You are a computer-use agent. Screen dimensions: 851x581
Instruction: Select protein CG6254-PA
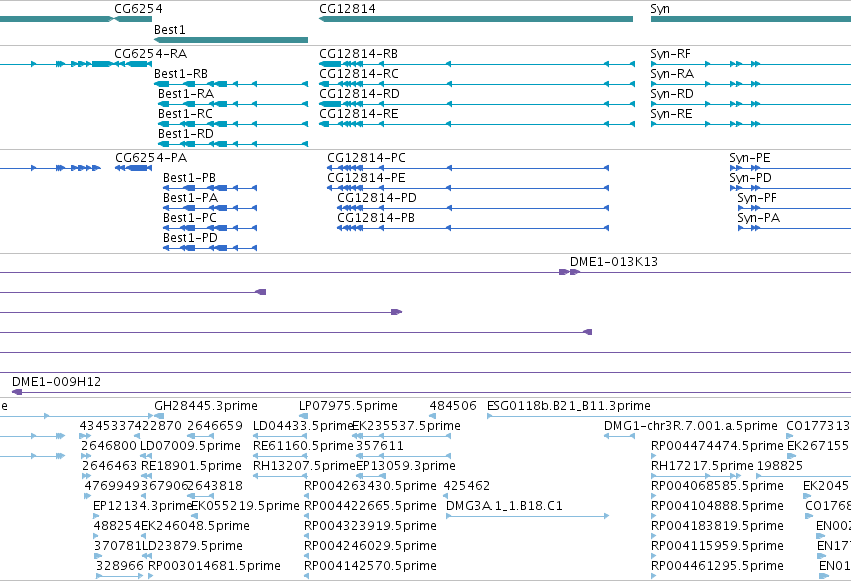(x=151, y=158)
